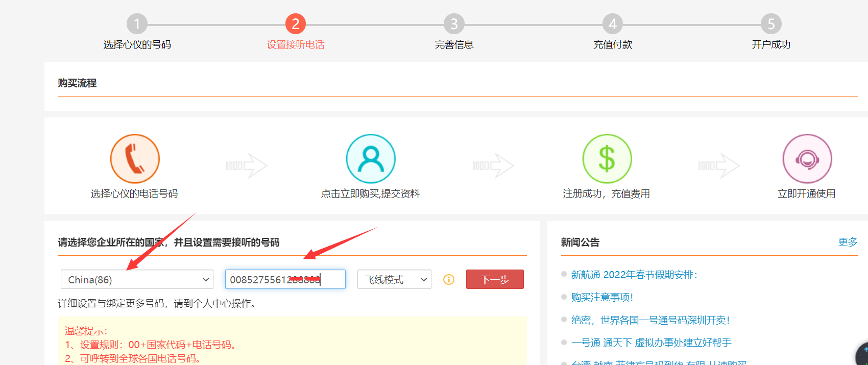Screen dimensions: 868x365
Task: Open the 购买注意事项! news link
Action: click(x=602, y=297)
